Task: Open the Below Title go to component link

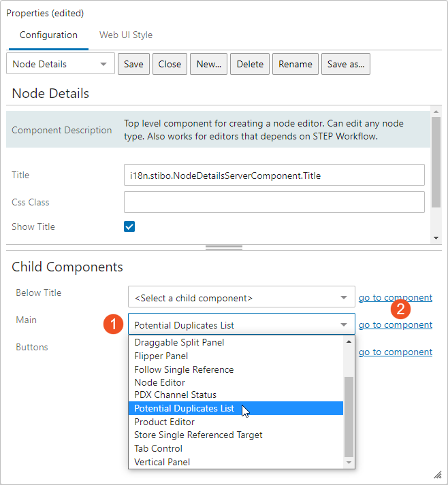Action: [x=396, y=297]
